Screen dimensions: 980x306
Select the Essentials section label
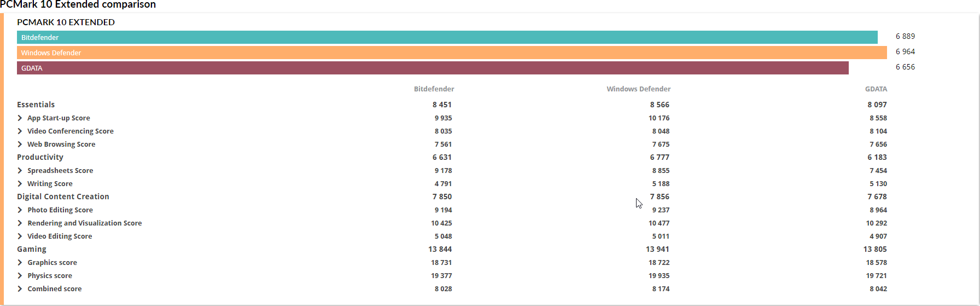tap(36, 105)
